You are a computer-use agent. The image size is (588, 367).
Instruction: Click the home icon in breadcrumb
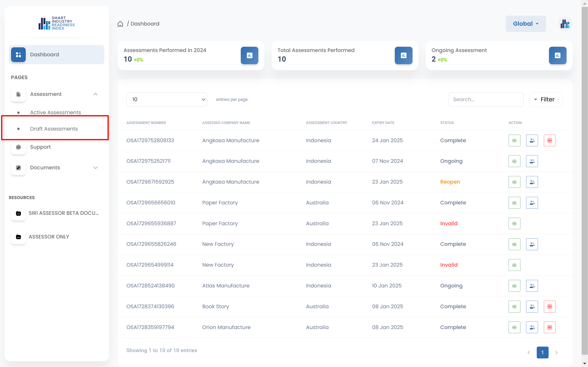(x=120, y=24)
